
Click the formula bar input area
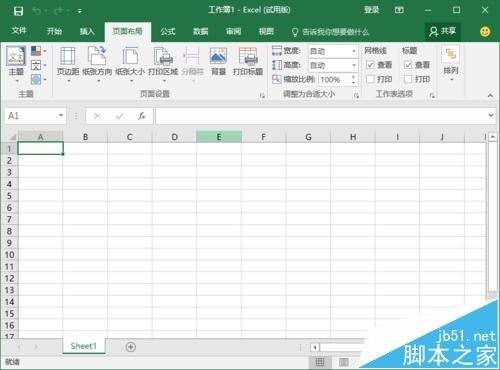[x=321, y=116]
